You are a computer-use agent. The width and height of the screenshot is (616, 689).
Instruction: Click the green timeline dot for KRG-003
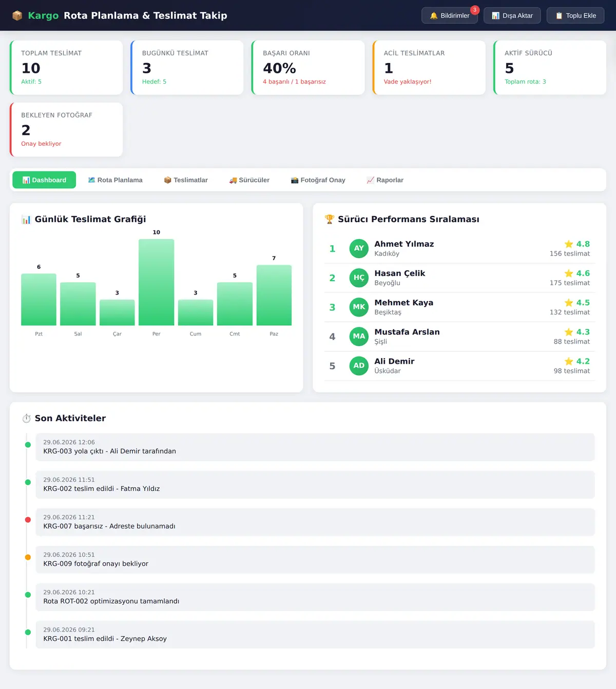click(x=28, y=445)
